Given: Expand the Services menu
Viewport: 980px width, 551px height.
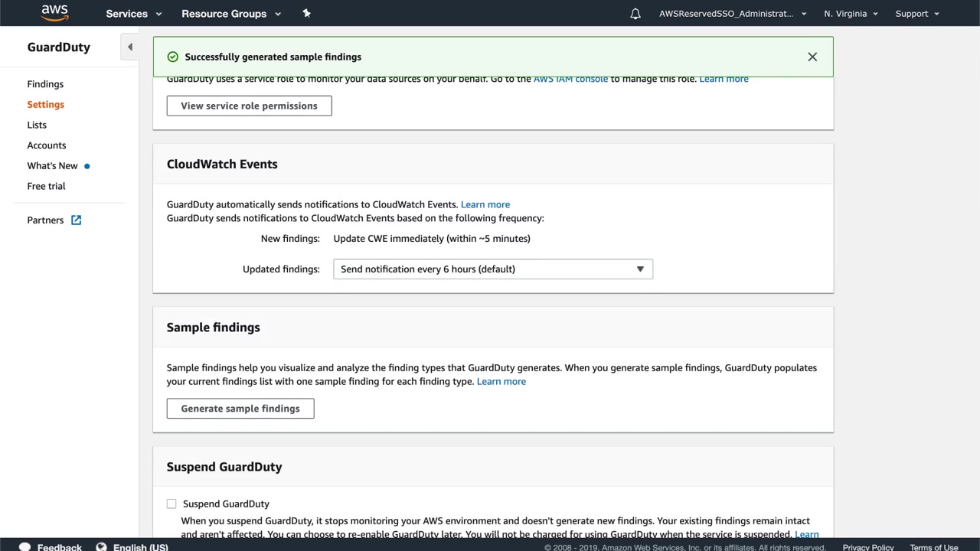Looking at the screenshot, I should (x=134, y=14).
